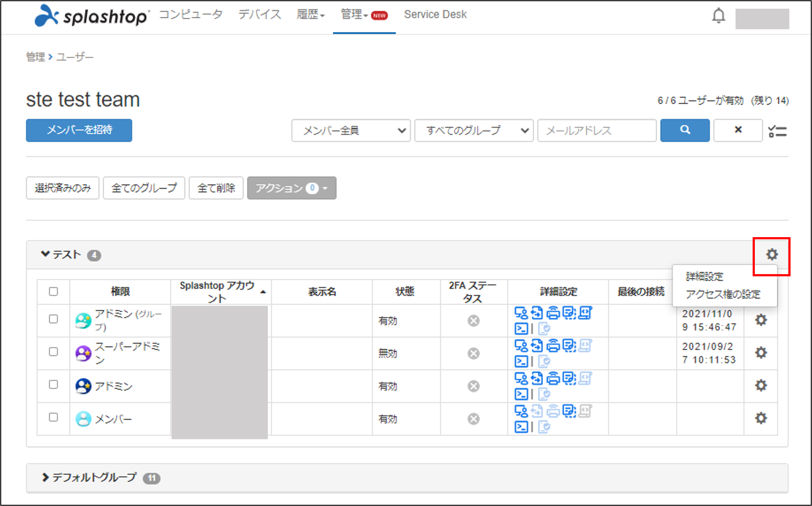Collapse the テスト group
Screen dimensions: 812x506
coord(45,254)
